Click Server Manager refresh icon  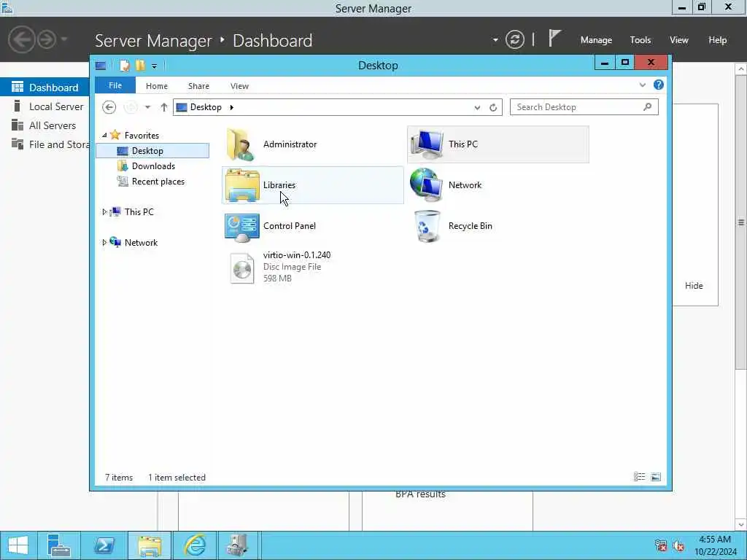(x=515, y=39)
